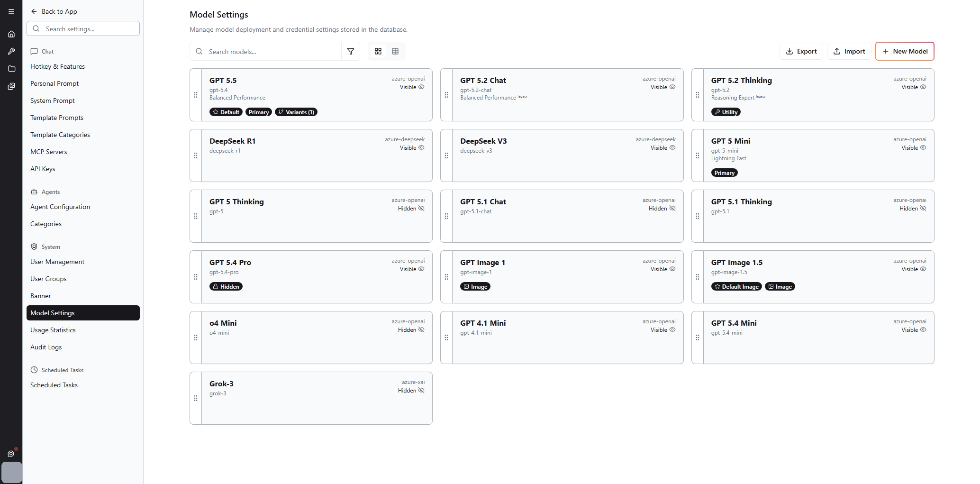Toggle visibility eye for GPT 5.5
980x484 pixels.
[x=421, y=87]
